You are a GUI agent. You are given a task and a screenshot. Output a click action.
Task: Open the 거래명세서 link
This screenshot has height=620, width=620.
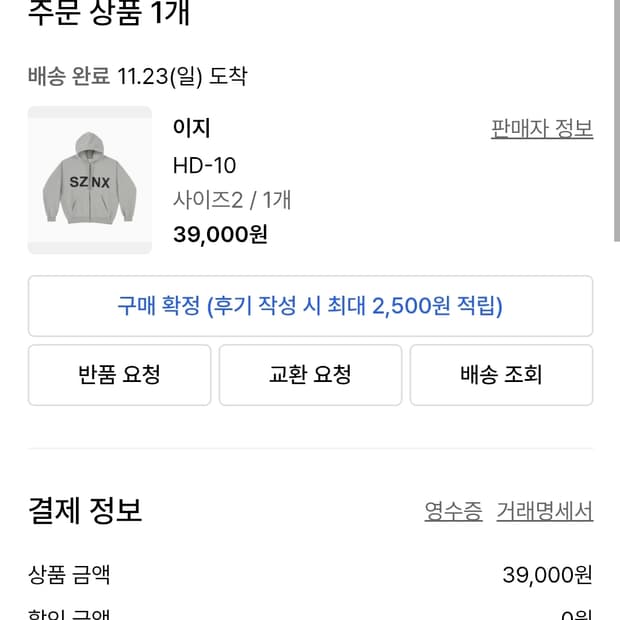coord(545,511)
